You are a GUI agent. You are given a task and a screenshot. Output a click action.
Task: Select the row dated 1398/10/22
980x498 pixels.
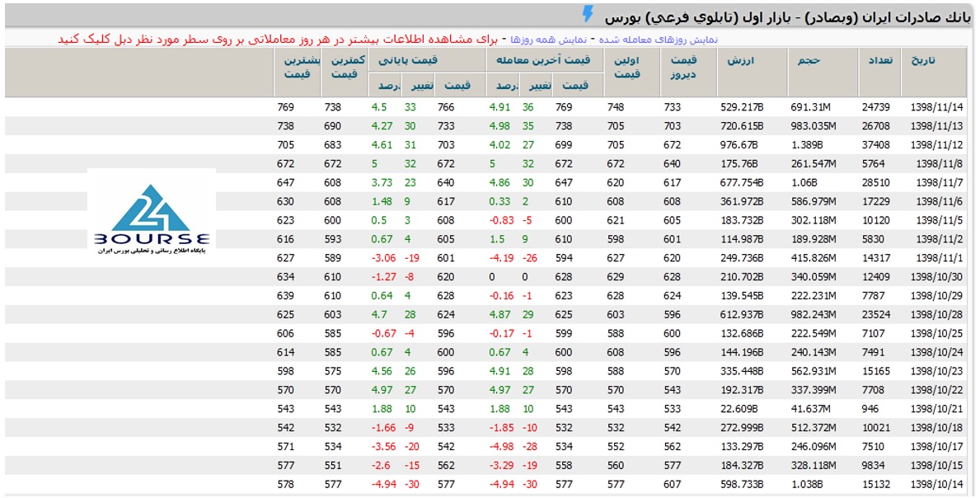[487, 390]
